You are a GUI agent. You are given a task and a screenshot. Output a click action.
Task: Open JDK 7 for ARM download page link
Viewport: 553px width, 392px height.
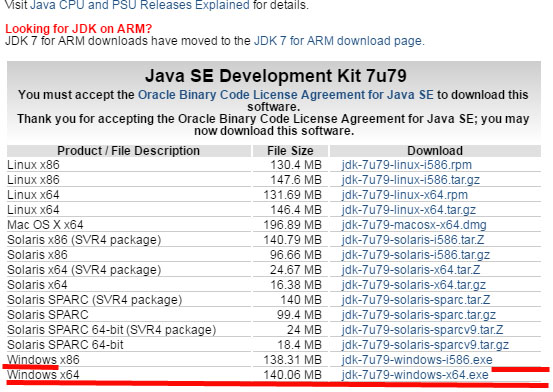(x=338, y=41)
